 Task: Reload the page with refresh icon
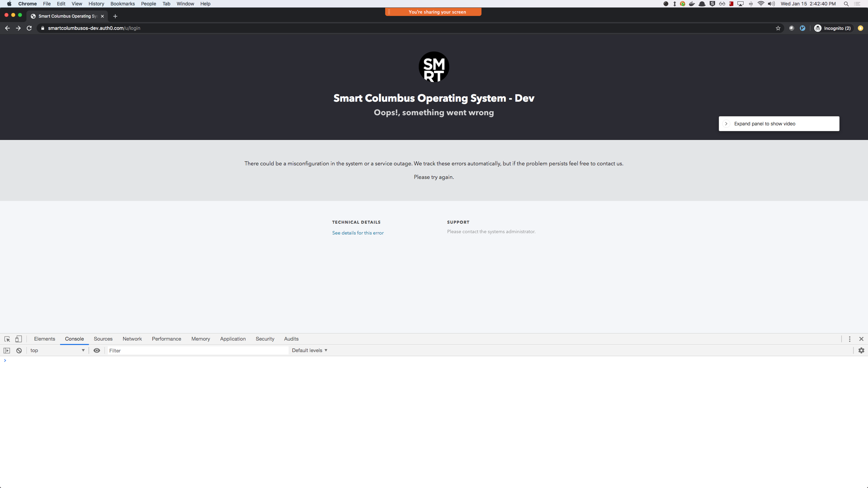(29, 28)
